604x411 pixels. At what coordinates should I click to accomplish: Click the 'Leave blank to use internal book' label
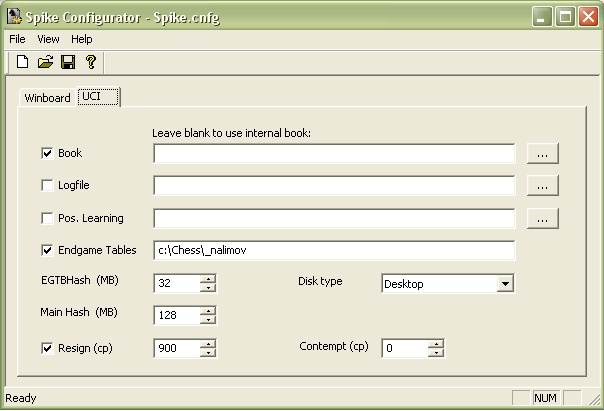pos(231,133)
